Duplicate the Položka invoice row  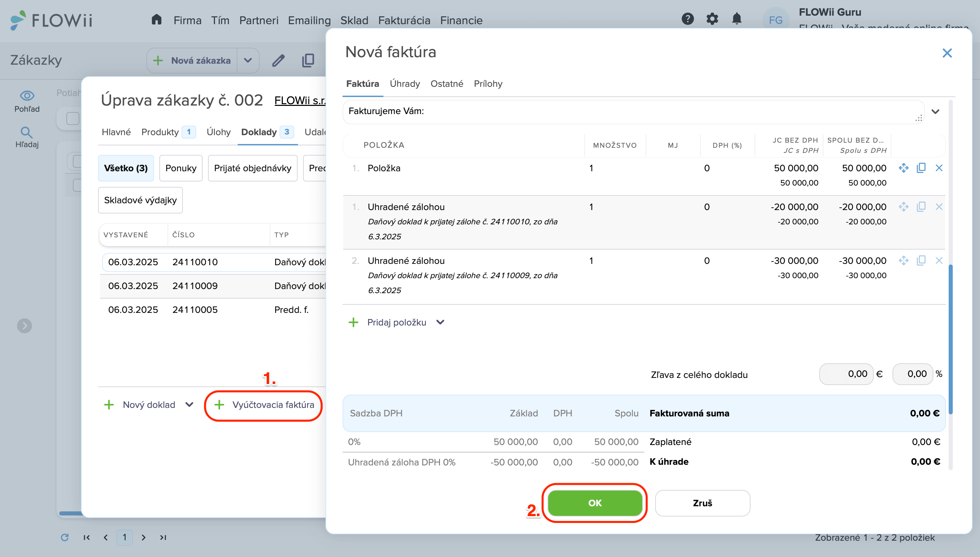click(x=921, y=168)
